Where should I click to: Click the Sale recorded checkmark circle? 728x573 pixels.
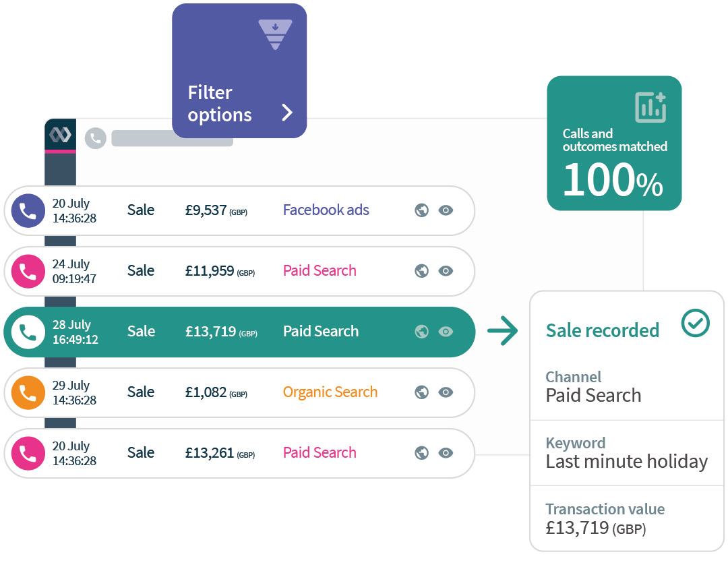pyautogui.click(x=695, y=324)
